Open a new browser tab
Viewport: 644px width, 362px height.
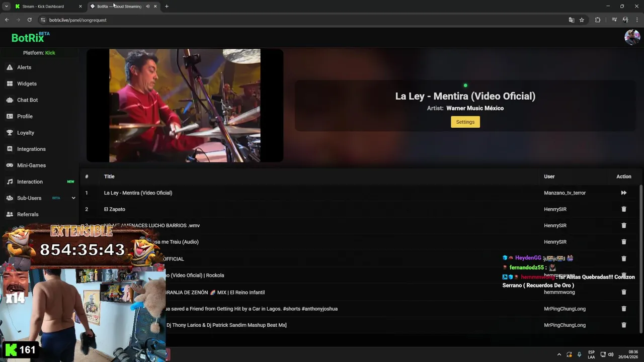coord(167,7)
